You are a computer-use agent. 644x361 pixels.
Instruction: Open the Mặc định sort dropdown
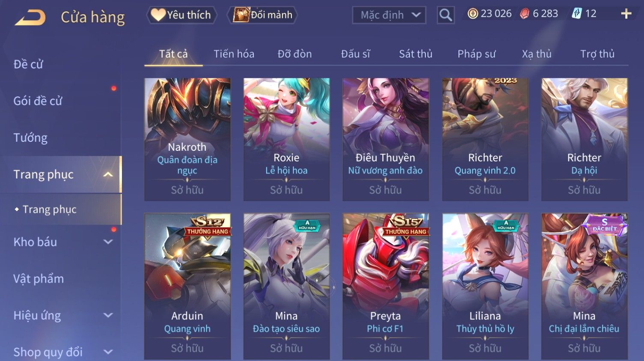coord(389,15)
